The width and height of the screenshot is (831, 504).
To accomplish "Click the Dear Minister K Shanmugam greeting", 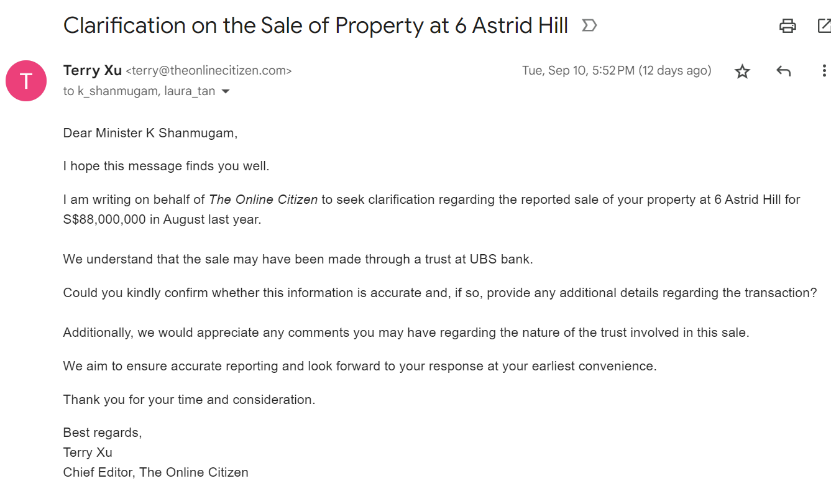I will coord(150,133).
